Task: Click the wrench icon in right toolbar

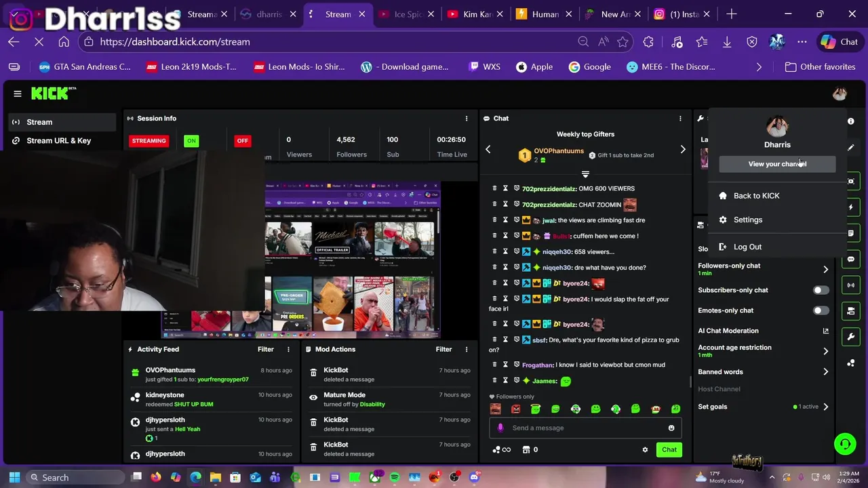Action: click(x=851, y=337)
